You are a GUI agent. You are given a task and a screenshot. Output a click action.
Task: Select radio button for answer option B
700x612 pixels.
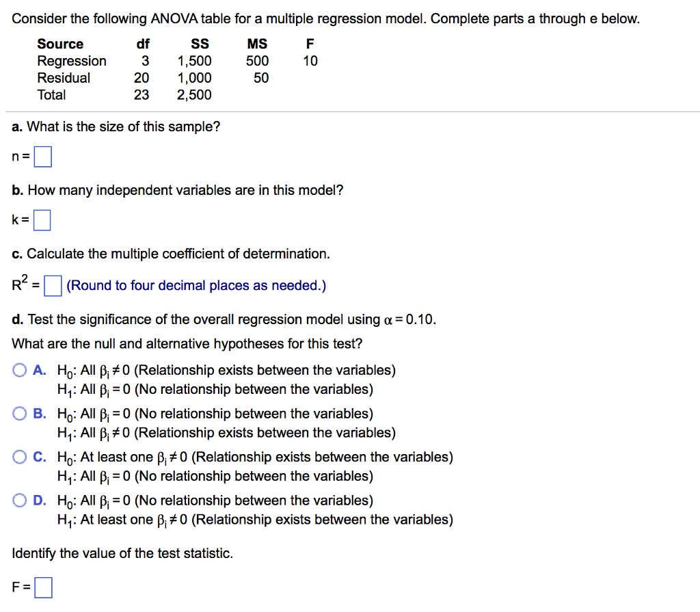pos(19,413)
